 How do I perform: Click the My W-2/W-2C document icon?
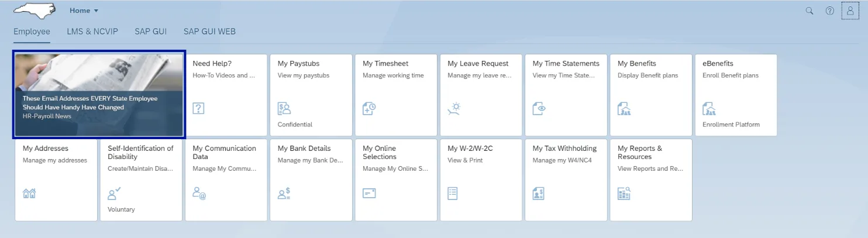pos(453,194)
